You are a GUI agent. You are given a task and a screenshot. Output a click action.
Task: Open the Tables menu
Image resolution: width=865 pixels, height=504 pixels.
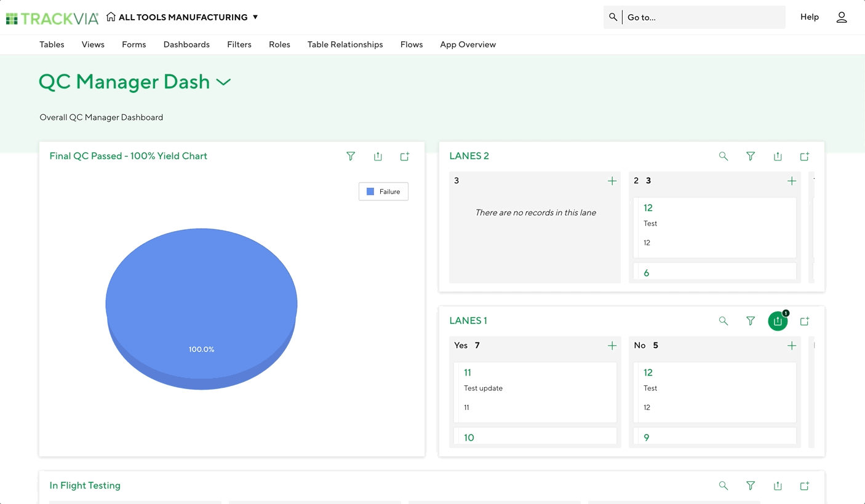(52, 44)
